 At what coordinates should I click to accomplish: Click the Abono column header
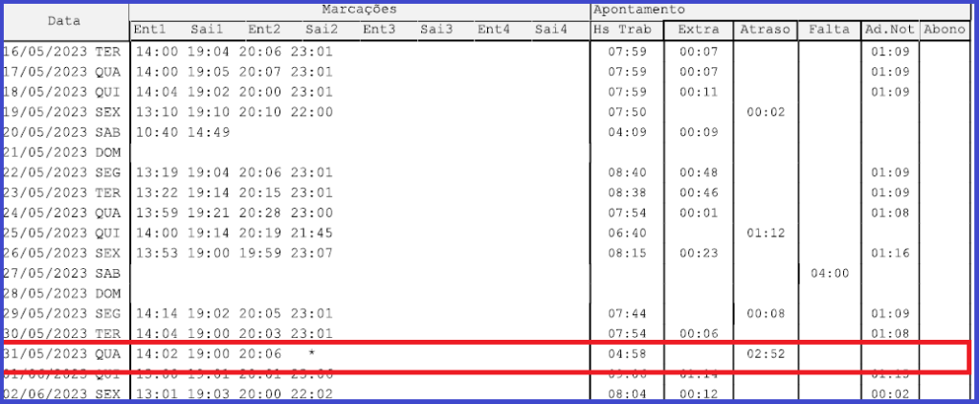[x=945, y=30]
